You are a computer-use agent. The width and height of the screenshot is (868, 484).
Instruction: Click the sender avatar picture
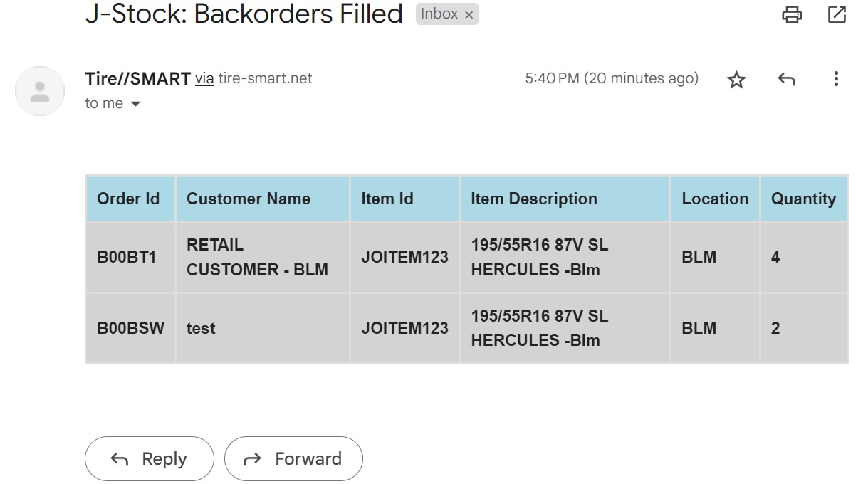[40, 91]
